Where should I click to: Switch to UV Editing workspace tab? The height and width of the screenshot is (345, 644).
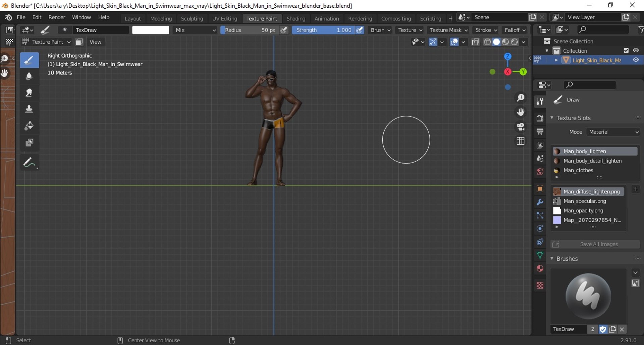pyautogui.click(x=224, y=19)
